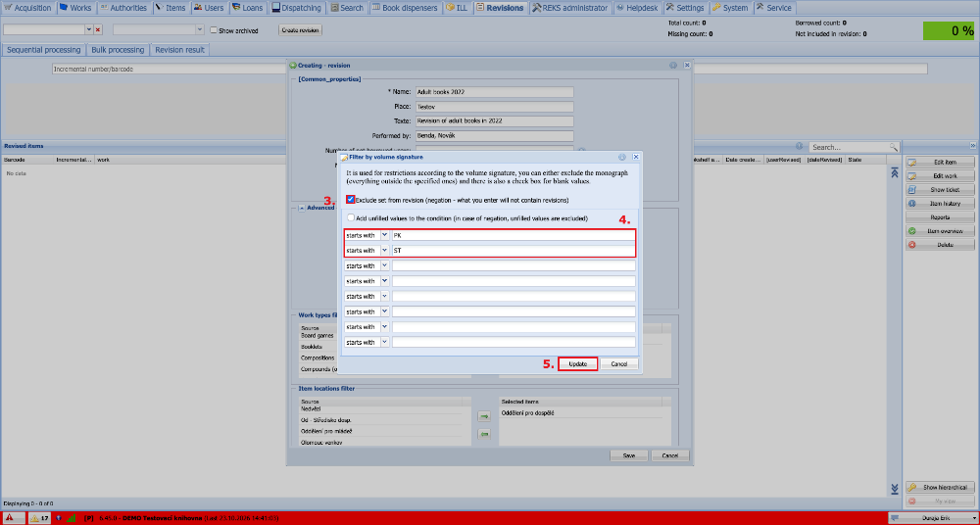Click the input field containing PK
The image size is (980, 525).
514,236
